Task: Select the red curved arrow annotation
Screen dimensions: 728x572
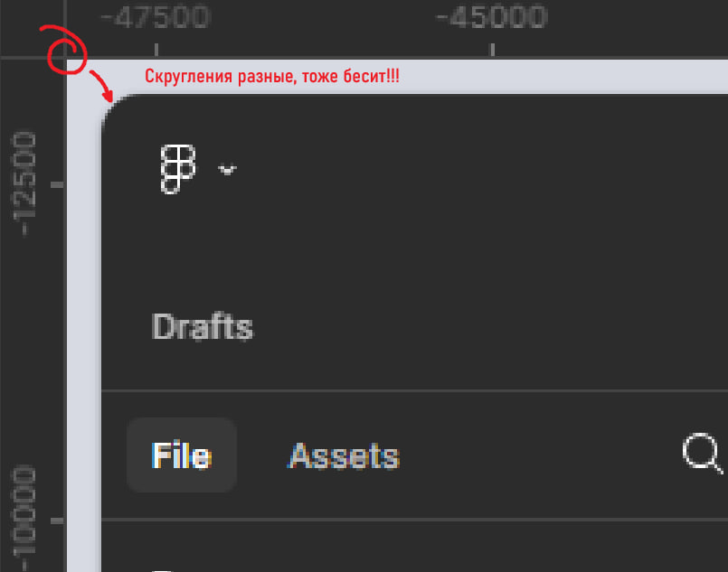Action: coord(102,86)
